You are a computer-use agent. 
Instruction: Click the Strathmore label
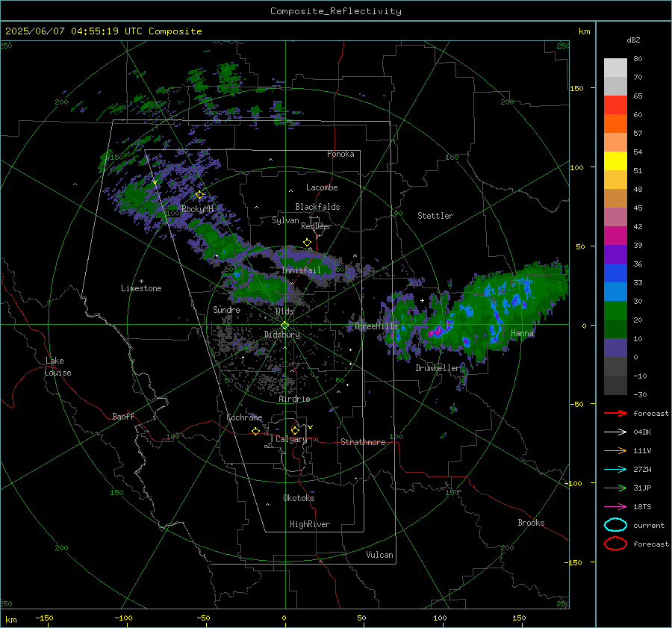364,442
